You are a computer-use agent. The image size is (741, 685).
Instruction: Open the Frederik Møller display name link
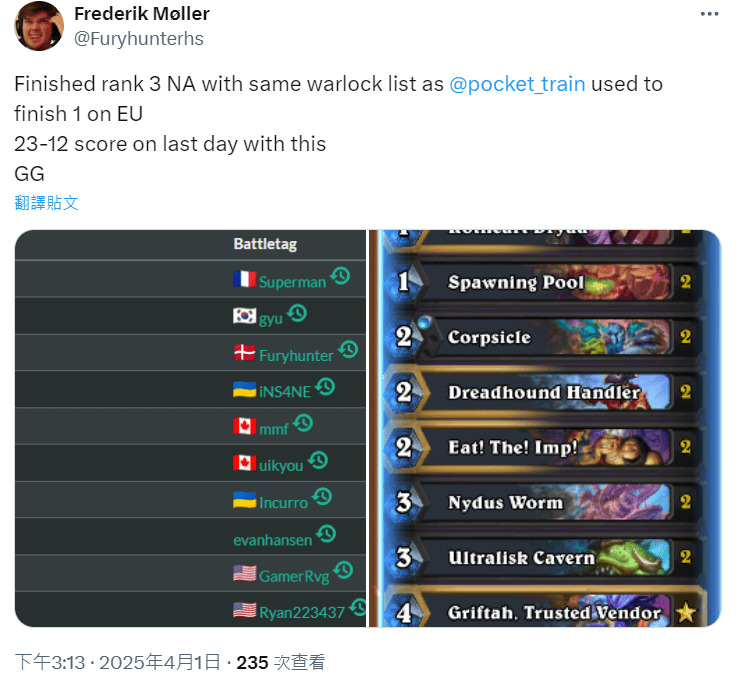pyautogui.click(x=142, y=14)
